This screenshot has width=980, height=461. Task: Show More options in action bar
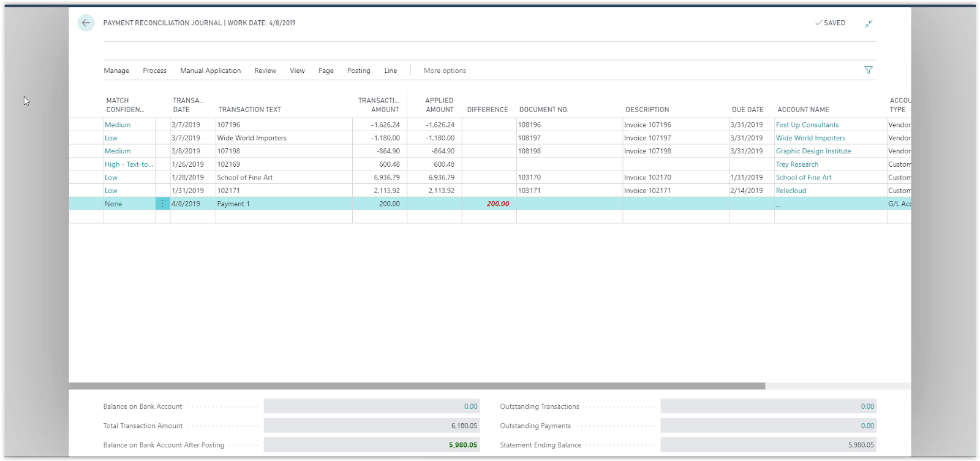pyautogui.click(x=445, y=70)
